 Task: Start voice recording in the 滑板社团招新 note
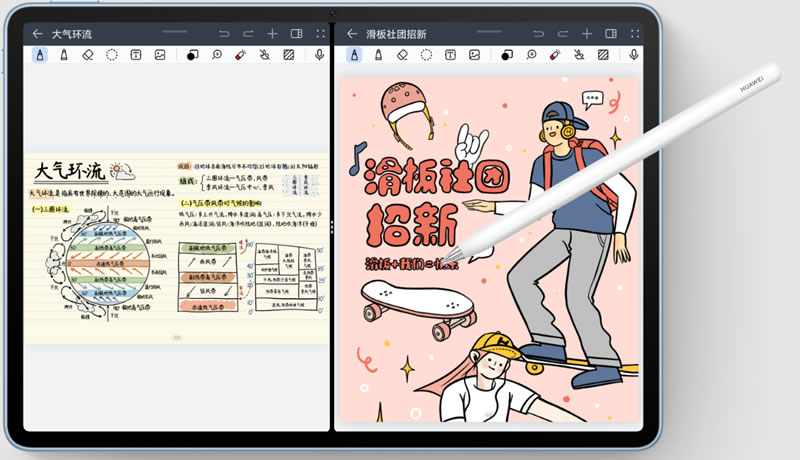coord(634,55)
